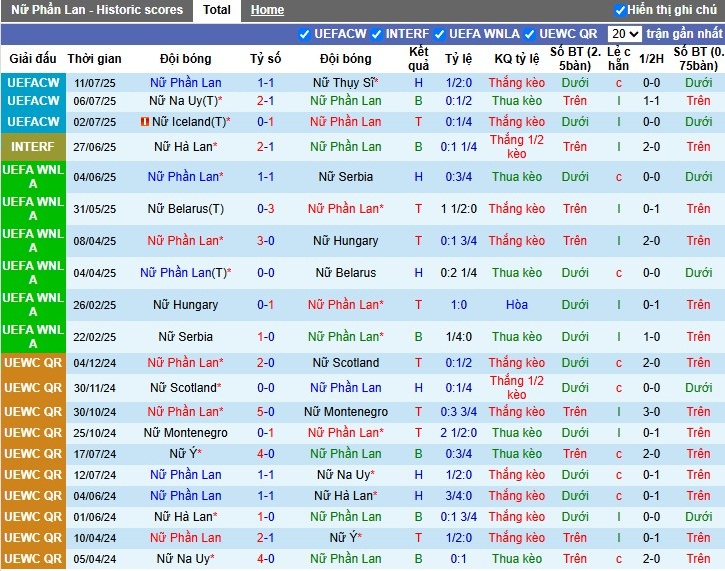
Task: Open the Nữ Serbia link in the 04/06/25 row
Action: coord(345,177)
